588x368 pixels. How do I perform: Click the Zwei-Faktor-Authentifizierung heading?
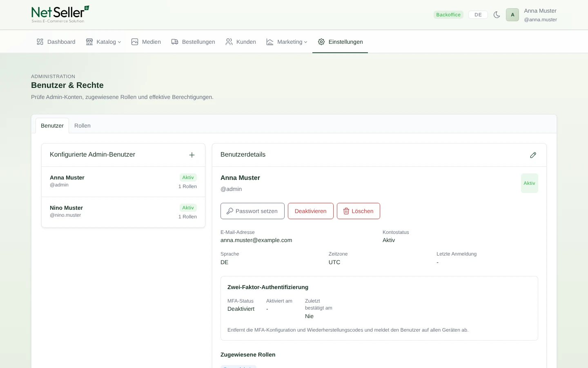(x=268, y=287)
